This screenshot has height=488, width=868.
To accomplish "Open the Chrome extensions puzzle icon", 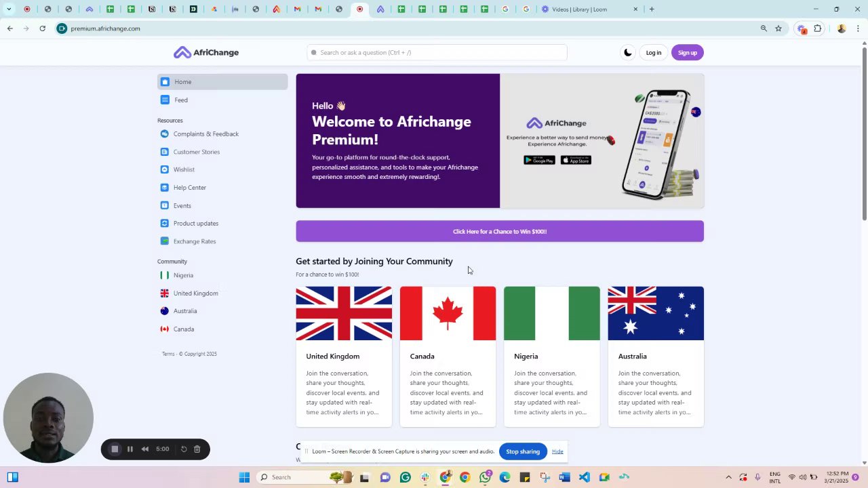I will tap(818, 28).
